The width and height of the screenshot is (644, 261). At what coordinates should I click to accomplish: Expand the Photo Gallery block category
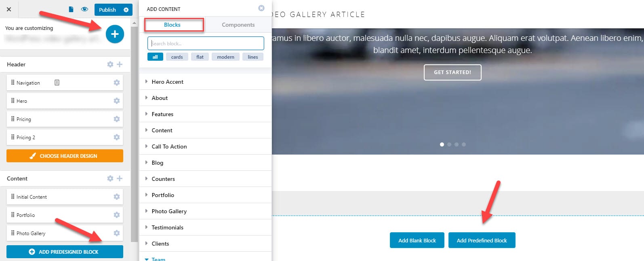click(169, 211)
